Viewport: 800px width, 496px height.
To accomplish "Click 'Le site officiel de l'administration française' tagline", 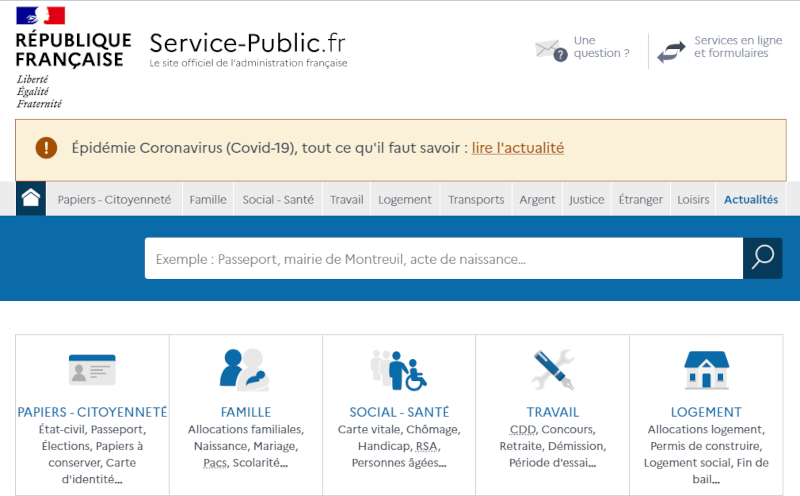I will click(248, 63).
